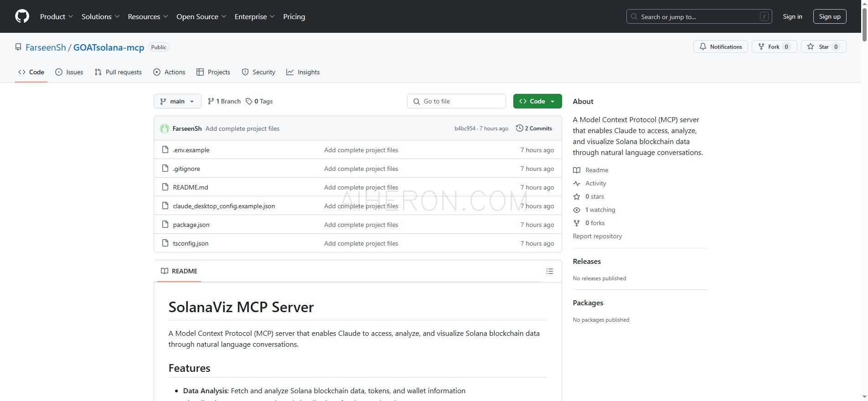Open the Pull requests tab

[118, 72]
